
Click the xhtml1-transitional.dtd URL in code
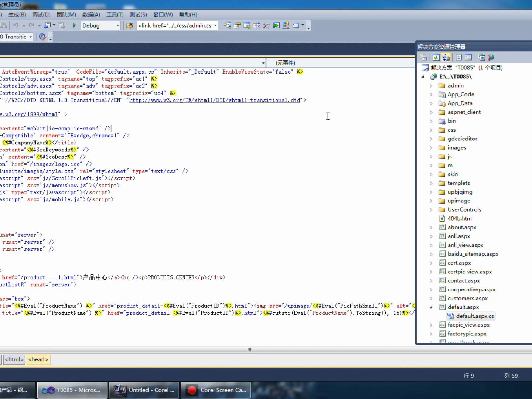(x=215, y=100)
